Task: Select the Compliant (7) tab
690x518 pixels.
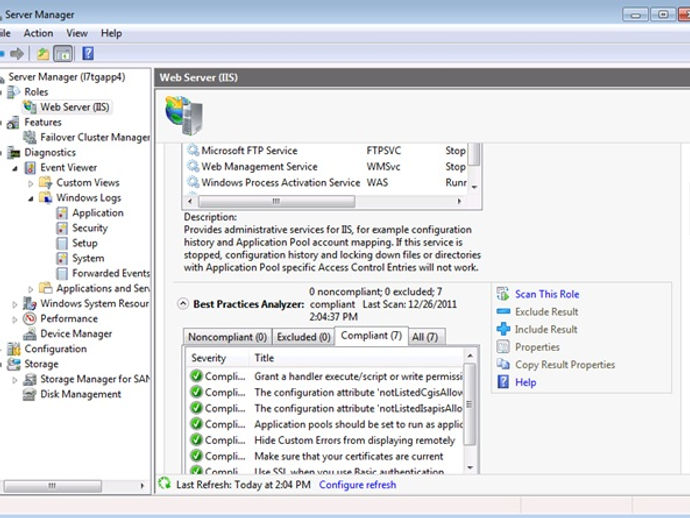Action: 371,336
